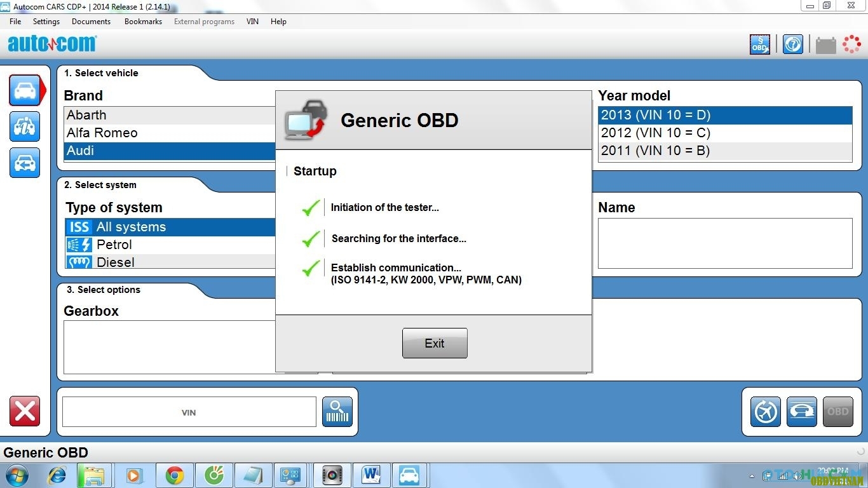This screenshot has height=488, width=868.
Task: Select Diesel in Type of system
Action: [x=170, y=262]
